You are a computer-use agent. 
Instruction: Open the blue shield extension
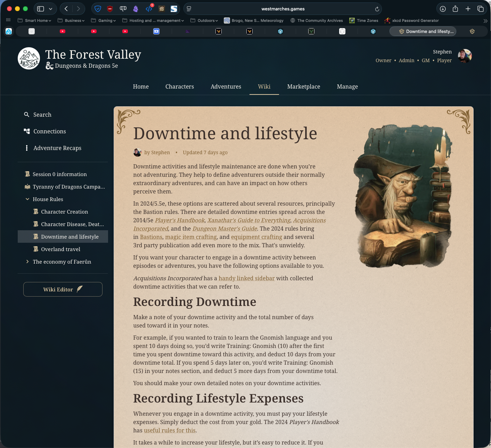click(98, 9)
